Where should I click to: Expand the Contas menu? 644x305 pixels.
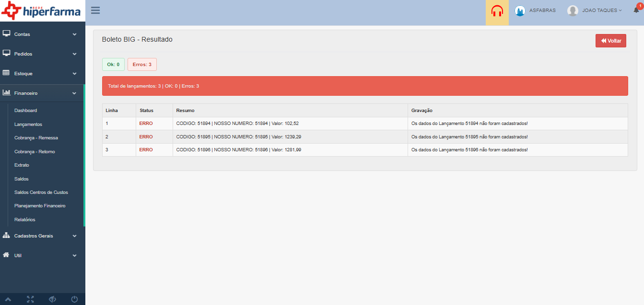point(42,34)
